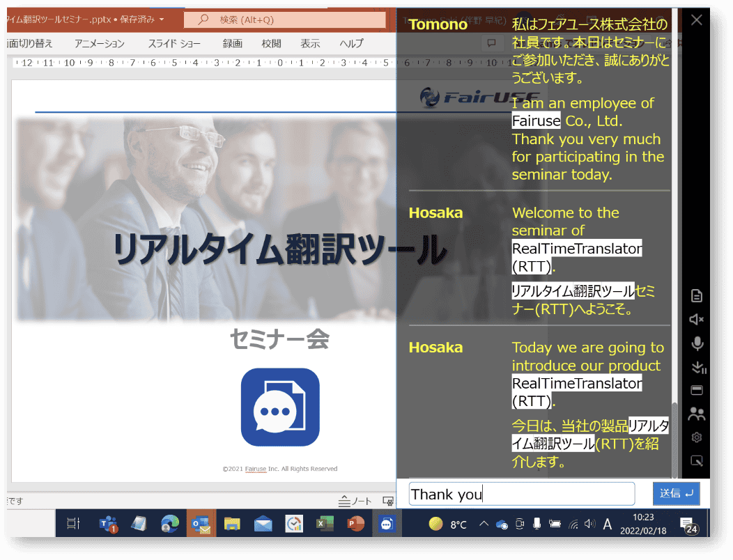Click the battery power tray icon
The height and width of the screenshot is (560, 733).
pos(555,524)
